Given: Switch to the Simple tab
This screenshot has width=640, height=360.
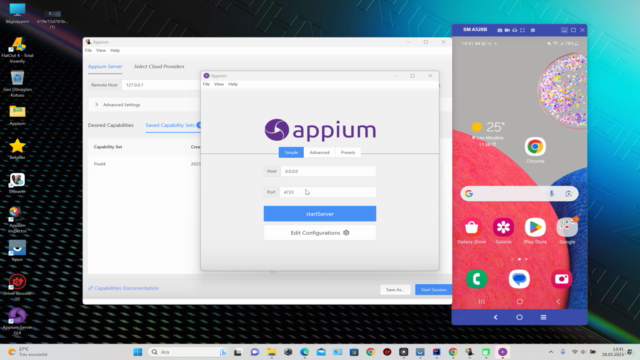Looking at the screenshot, I should [x=291, y=152].
